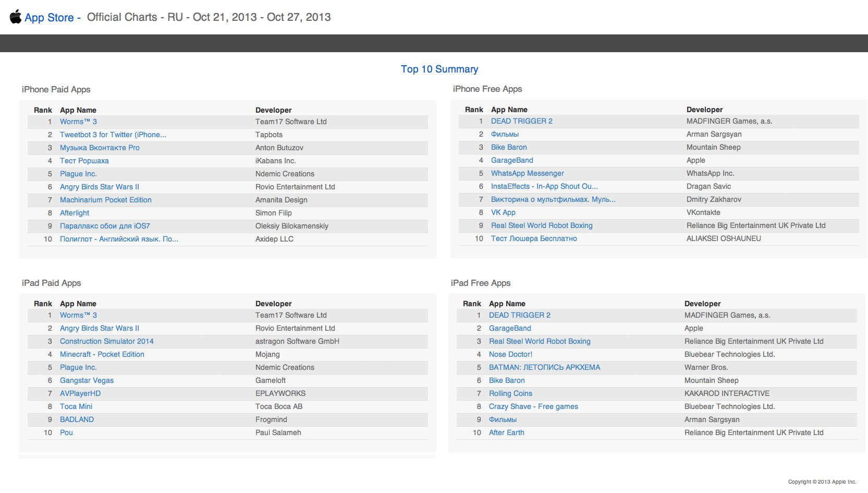Open GarageBand in iPhone Free Apps
The image size is (868, 493).
tap(512, 160)
